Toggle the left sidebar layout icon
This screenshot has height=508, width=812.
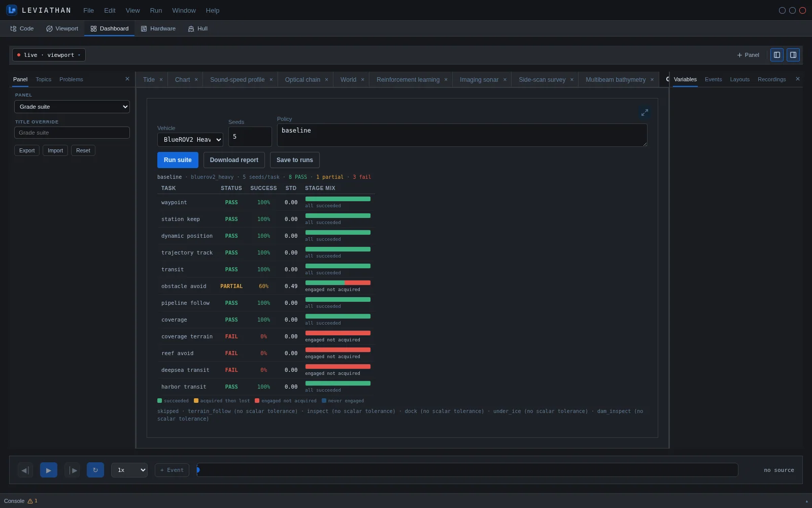(777, 55)
